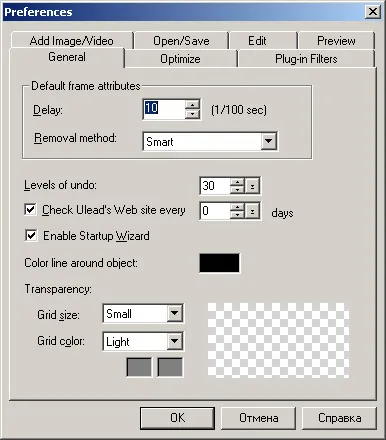This screenshot has width=386, height=440.
Task: Cancel with the Отмена button
Action: tap(258, 418)
